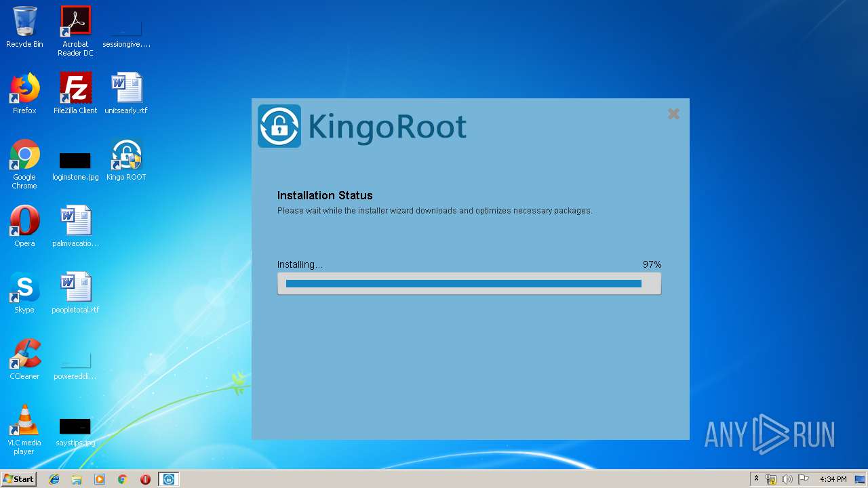Viewport: 868px width, 488px height.
Task: Select the peopletotal.rtf document
Action: pyautogui.click(x=75, y=293)
